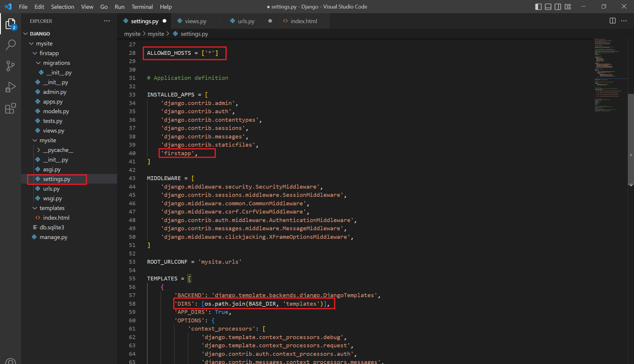634x364 pixels.
Task: Switch to the views.py tab
Action: 195,21
